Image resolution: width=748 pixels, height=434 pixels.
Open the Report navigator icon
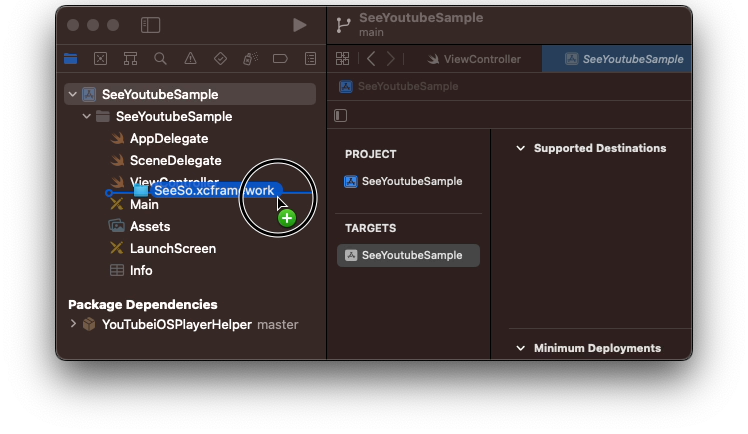click(310, 59)
